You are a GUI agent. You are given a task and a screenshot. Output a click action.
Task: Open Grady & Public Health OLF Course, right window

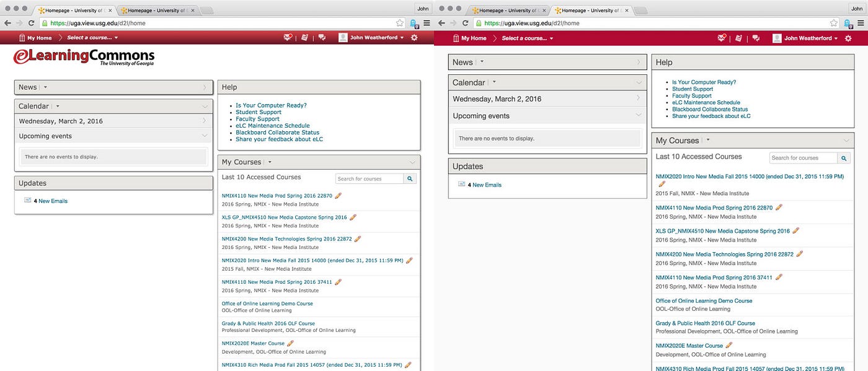pos(706,323)
